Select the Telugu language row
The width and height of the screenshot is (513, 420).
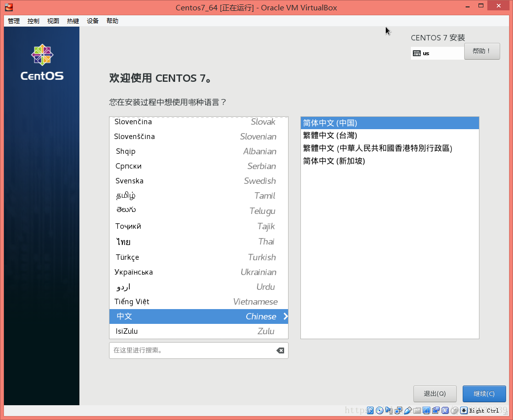tap(199, 211)
